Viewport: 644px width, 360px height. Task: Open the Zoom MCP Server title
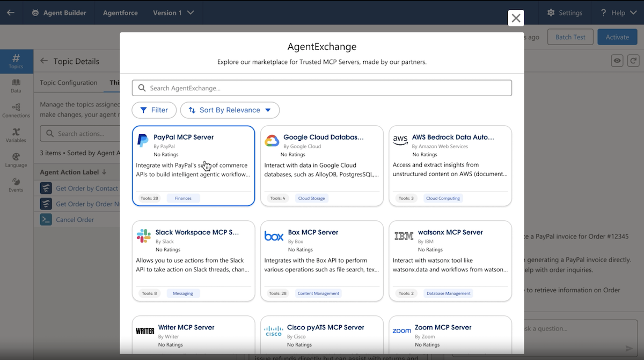(443, 327)
